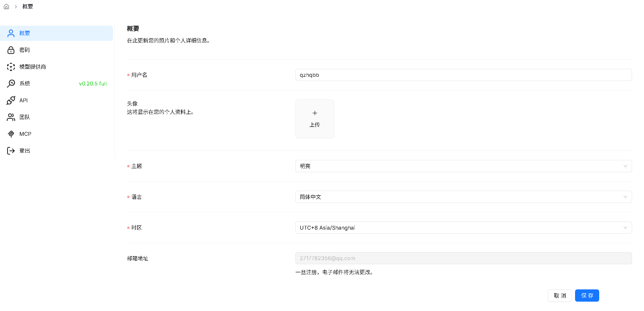Viewport: 644px width, 311px height.
Task: Click the user profile icon beside 概要
Action: pyautogui.click(x=11, y=33)
